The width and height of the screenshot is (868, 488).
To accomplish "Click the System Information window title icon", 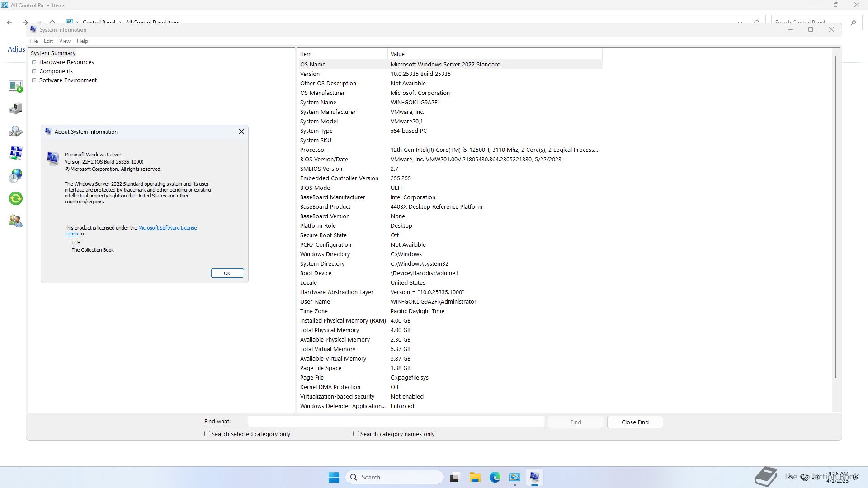I will pos(33,29).
